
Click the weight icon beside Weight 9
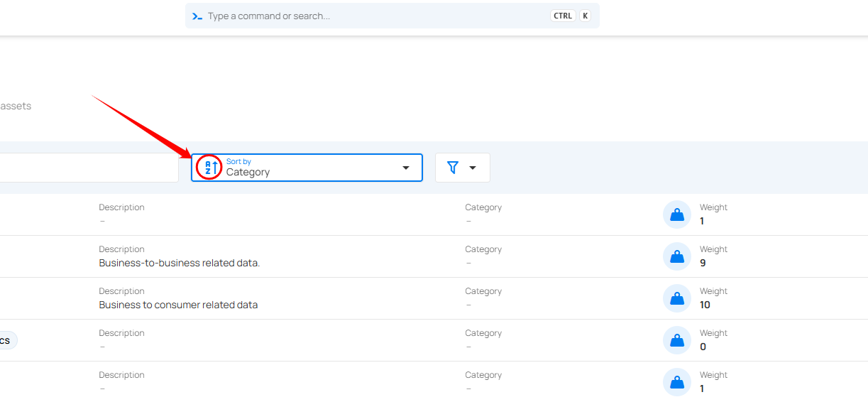coord(677,256)
